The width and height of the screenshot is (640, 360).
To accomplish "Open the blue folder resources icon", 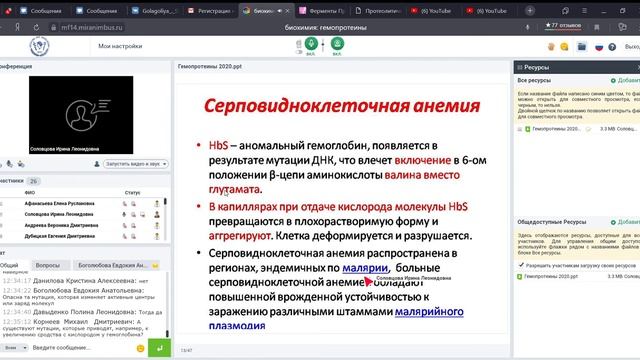I will tap(582, 47).
